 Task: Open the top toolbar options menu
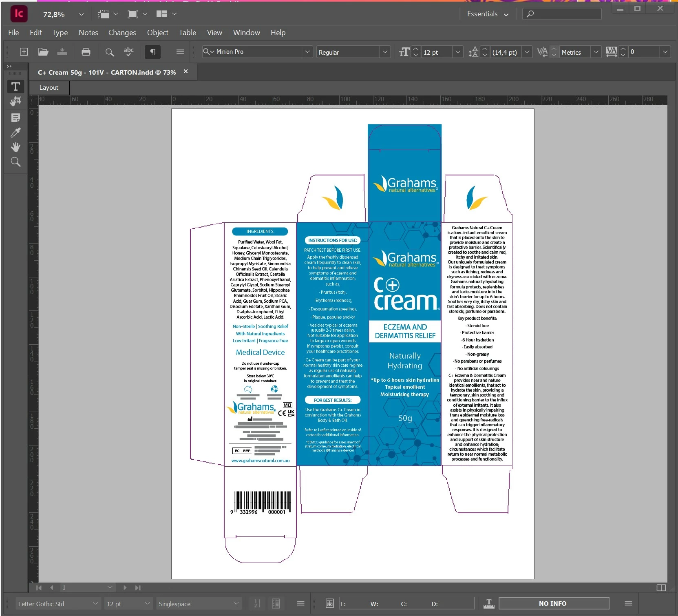click(180, 52)
